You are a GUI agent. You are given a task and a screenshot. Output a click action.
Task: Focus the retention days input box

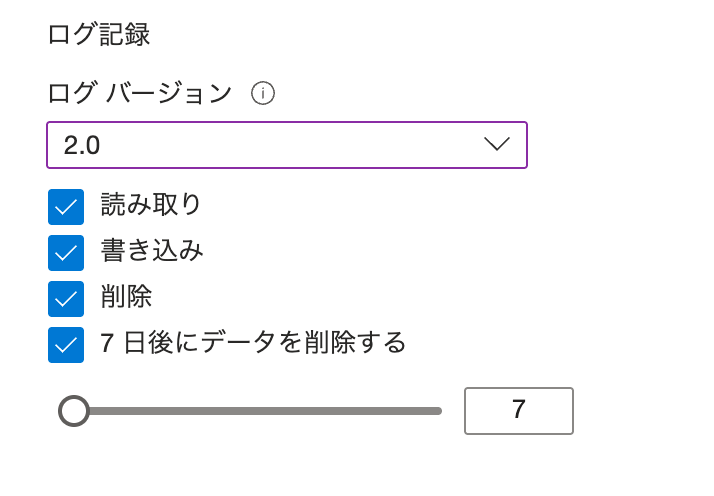[518, 411]
